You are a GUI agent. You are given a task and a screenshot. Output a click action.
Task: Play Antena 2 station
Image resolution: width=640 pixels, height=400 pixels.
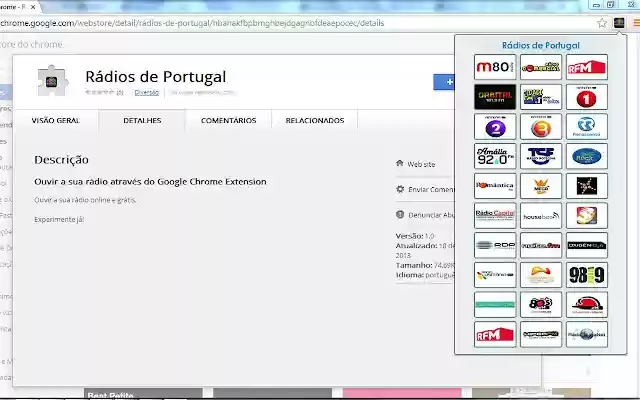(x=495, y=127)
